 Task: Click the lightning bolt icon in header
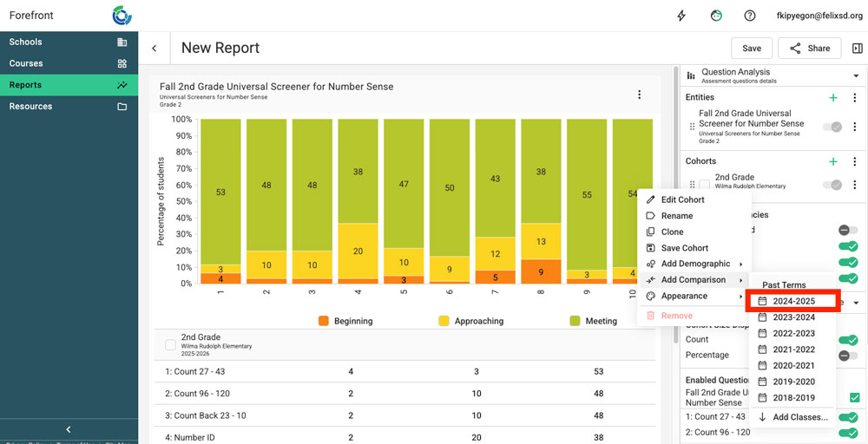(x=681, y=16)
